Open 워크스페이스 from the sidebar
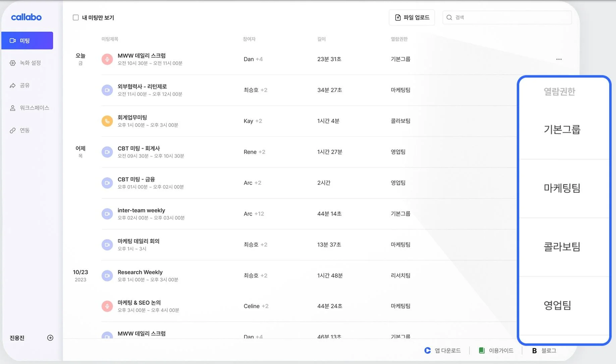 tap(34, 108)
